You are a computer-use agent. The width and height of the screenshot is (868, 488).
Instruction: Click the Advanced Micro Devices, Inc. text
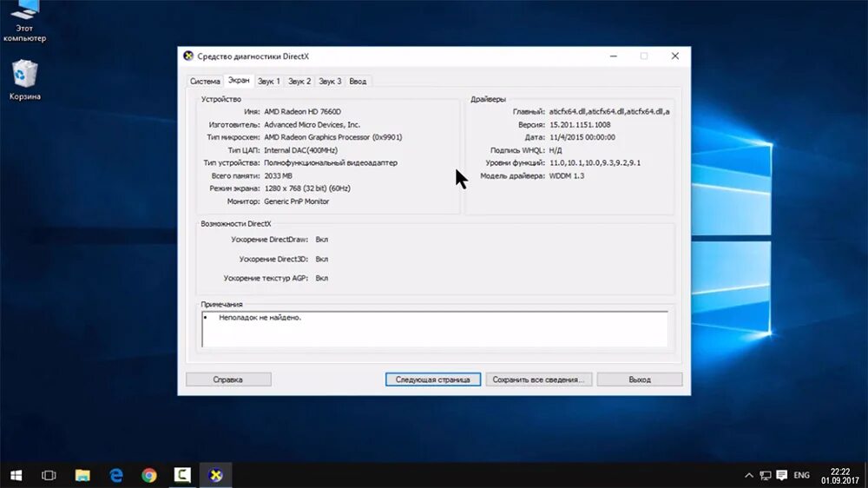point(312,125)
